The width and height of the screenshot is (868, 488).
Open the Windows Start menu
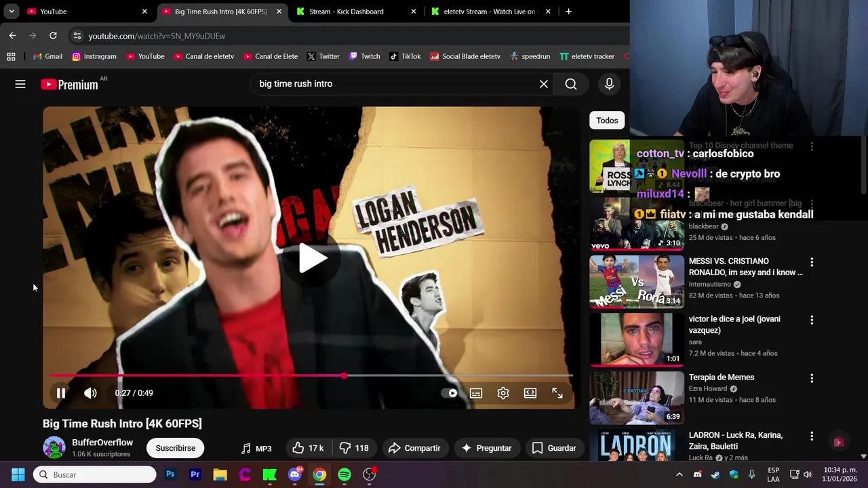click(x=18, y=474)
